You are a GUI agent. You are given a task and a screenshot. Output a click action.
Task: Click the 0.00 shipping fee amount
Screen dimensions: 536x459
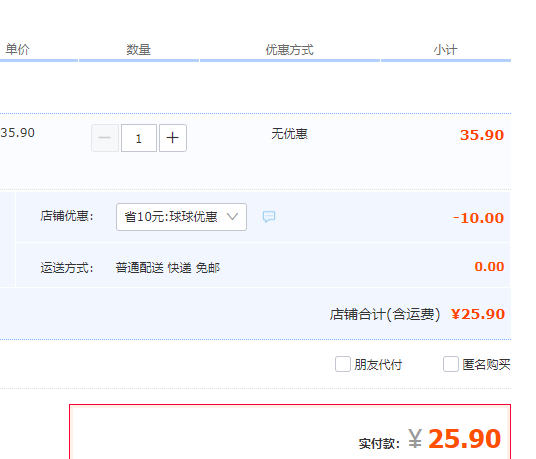click(x=490, y=267)
